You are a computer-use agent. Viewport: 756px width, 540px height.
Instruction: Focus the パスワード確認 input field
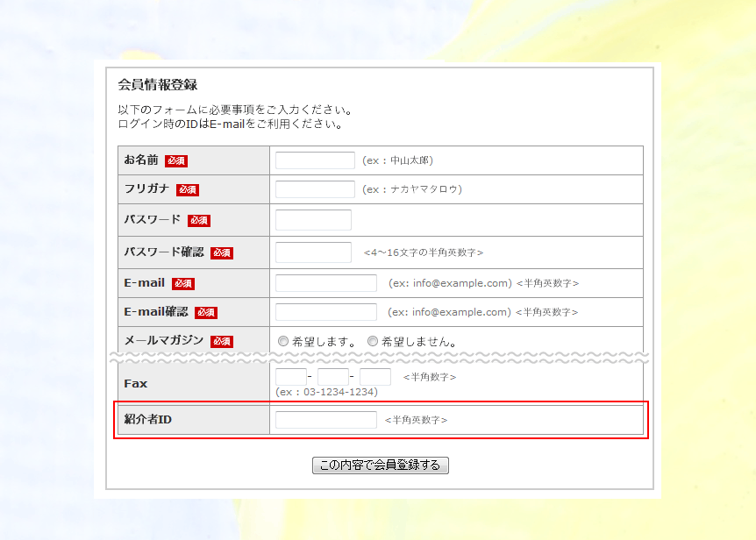[x=313, y=252]
